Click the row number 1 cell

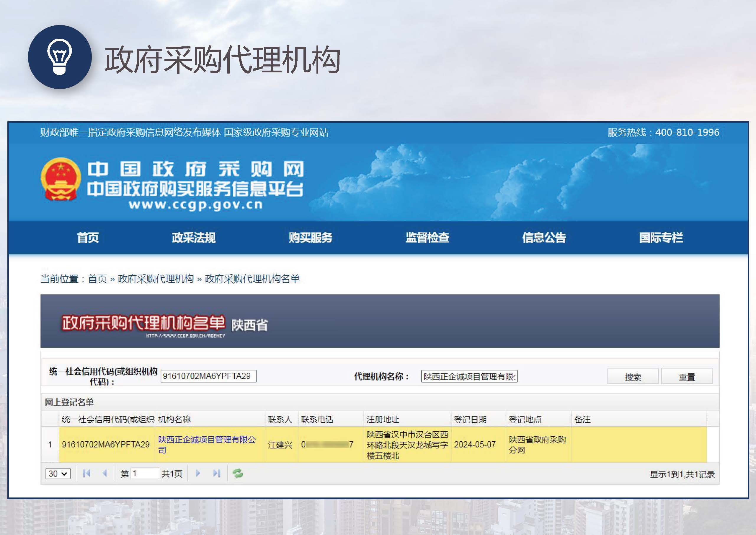pyautogui.click(x=50, y=444)
